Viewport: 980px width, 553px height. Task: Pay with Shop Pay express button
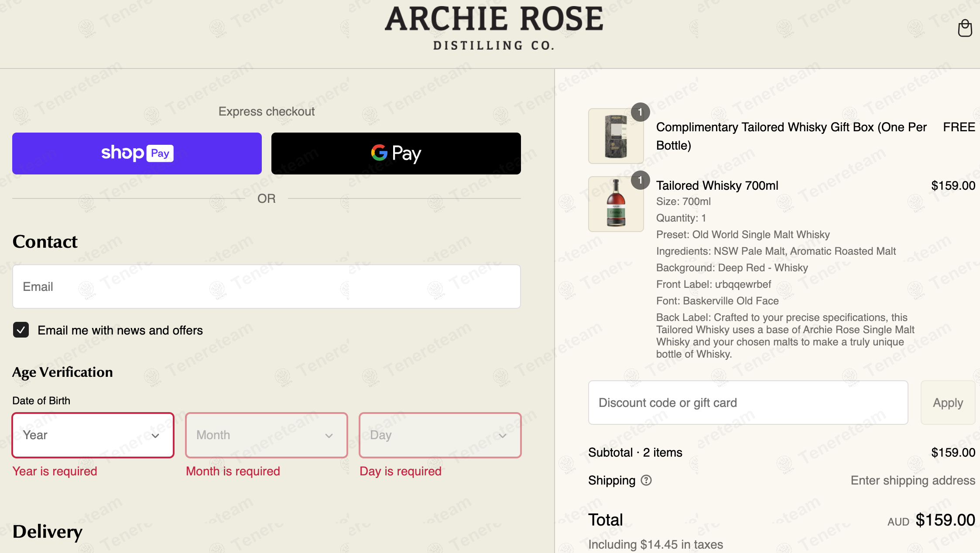(x=137, y=154)
